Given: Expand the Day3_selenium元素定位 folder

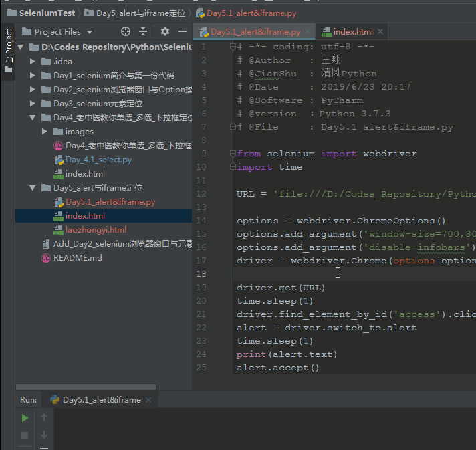Looking at the screenshot, I should pyautogui.click(x=33, y=104).
